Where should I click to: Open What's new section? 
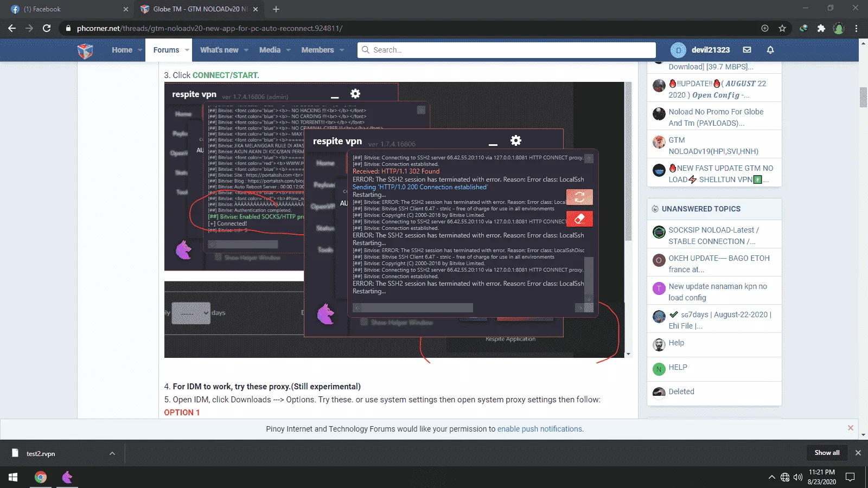point(219,50)
